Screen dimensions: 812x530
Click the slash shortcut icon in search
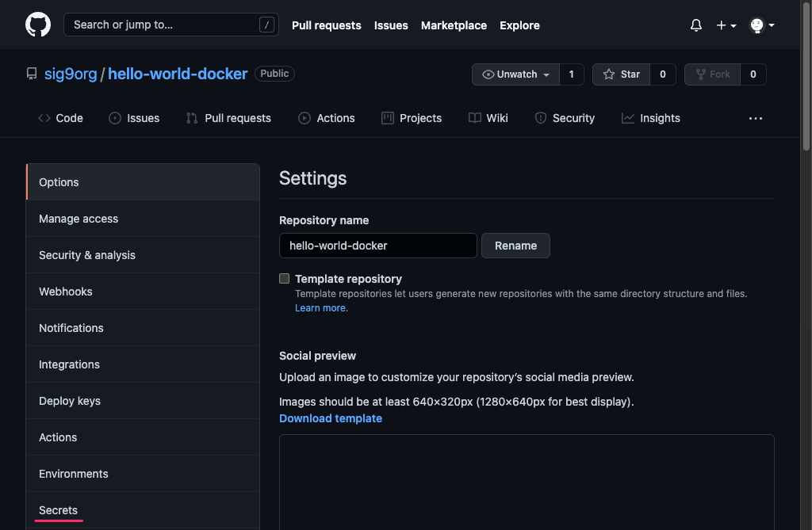point(266,25)
